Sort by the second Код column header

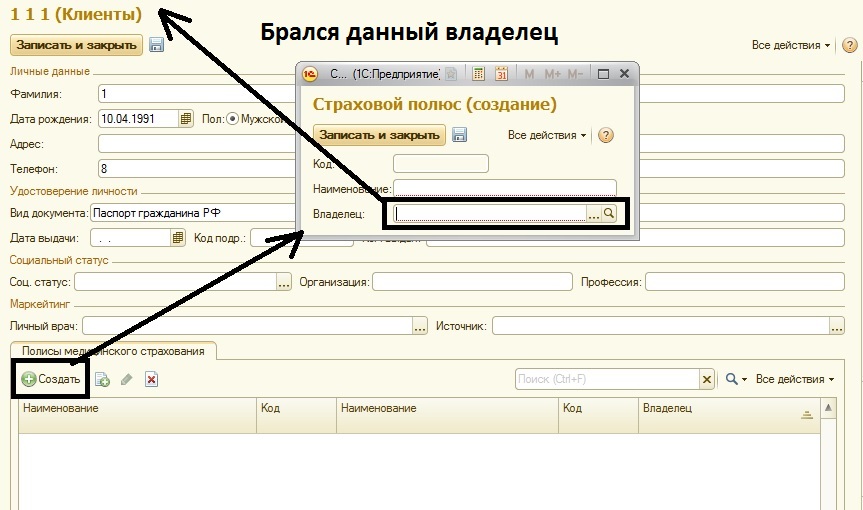click(x=598, y=415)
